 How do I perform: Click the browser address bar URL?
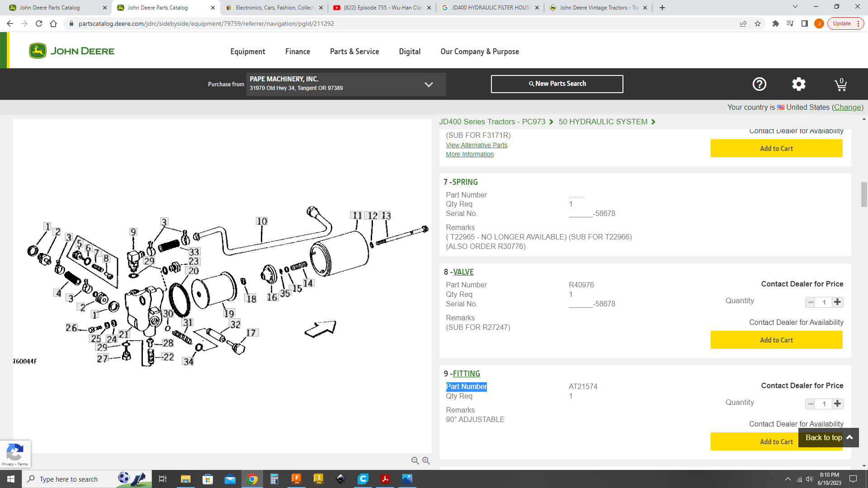pyautogui.click(x=206, y=23)
